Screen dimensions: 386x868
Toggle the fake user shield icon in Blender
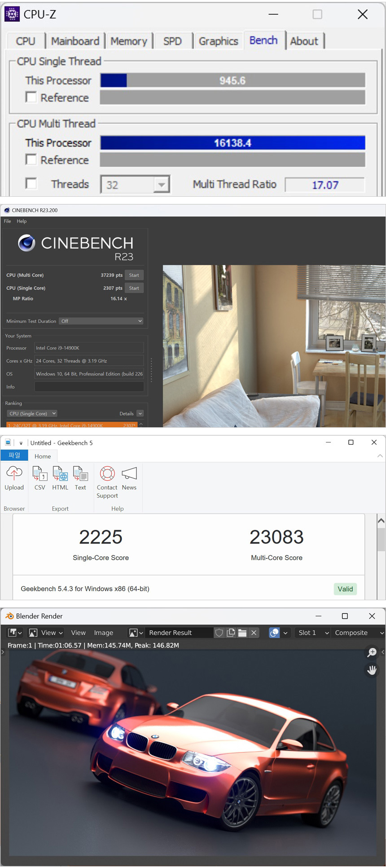219,633
